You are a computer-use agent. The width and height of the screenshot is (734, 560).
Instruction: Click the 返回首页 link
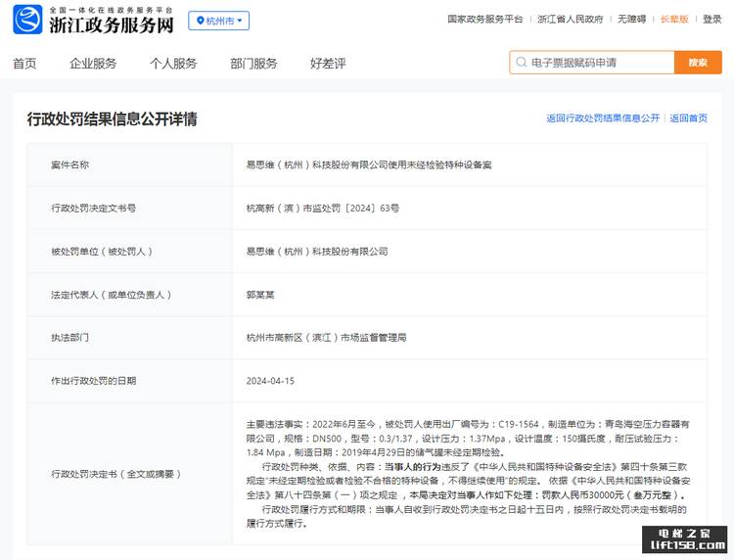[x=689, y=118]
